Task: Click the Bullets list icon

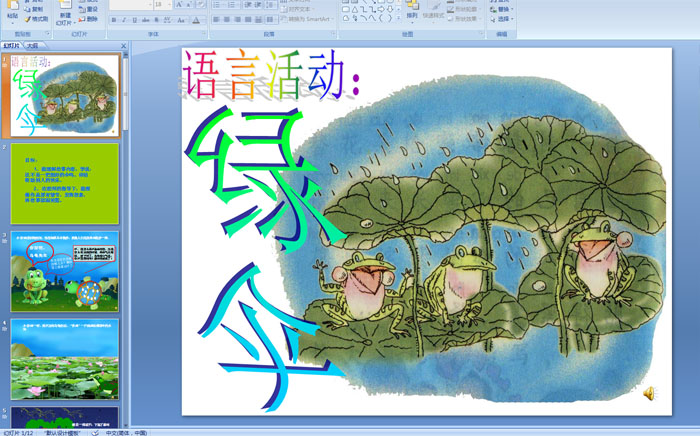Action: [217, 5]
